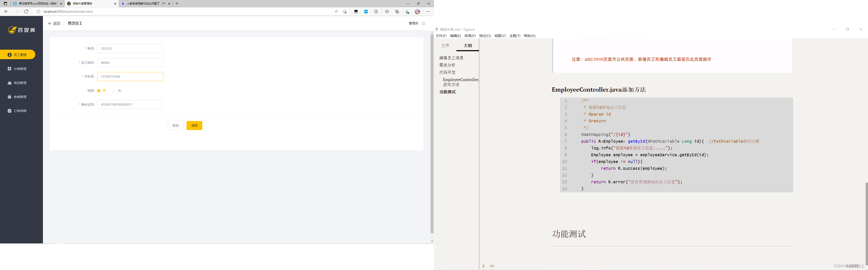Focus the 账号 input field
Screen dimensions: 868x270
pos(130,49)
